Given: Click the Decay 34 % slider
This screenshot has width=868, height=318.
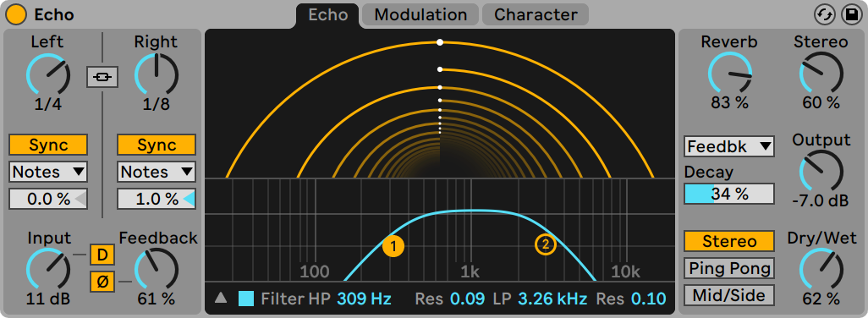Looking at the screenshot, I should click(729, 194).
